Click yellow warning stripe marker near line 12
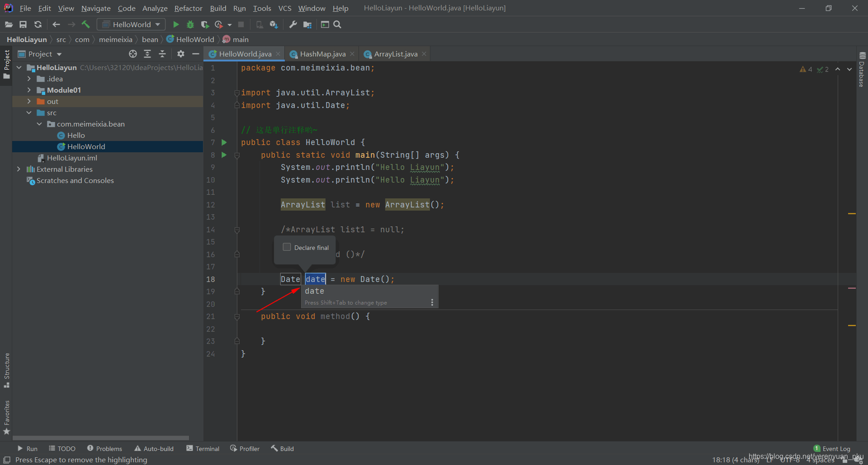The image size is (868, 465). pos(852,213)
